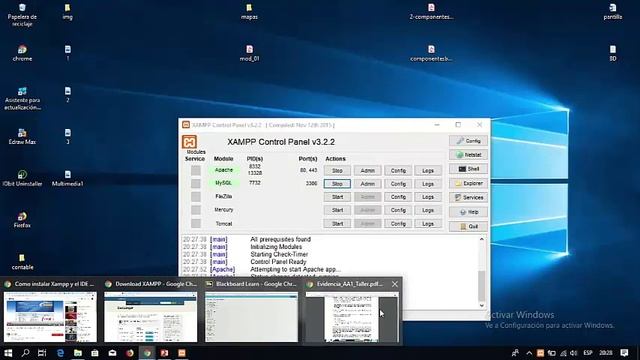Open the action center notifications icon

624,353
